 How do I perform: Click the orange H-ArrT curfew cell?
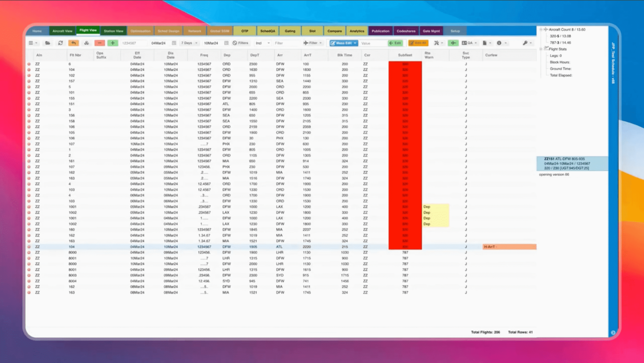point(509,247)
